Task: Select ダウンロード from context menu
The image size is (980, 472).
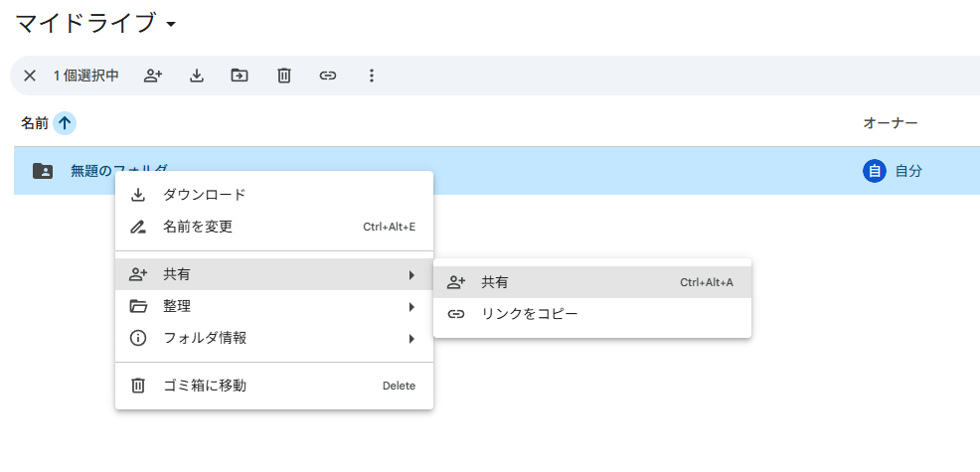Action: click(x=273, y=195)
